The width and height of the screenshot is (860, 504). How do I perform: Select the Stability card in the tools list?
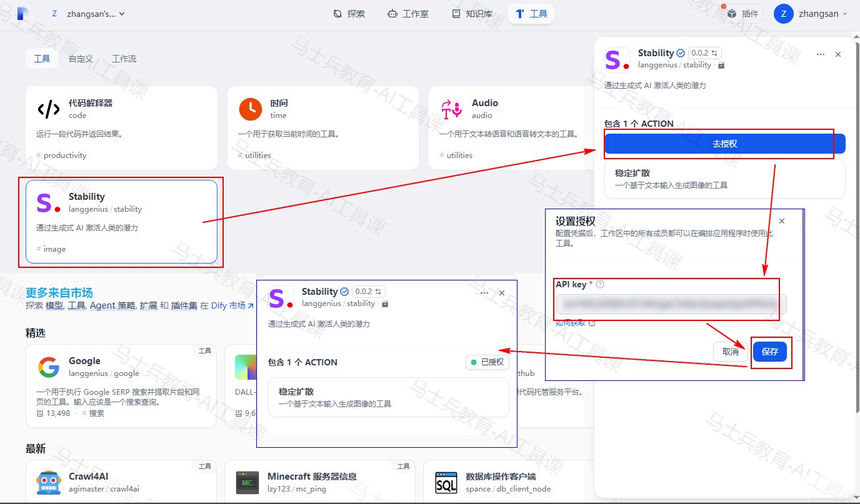coord(121,222)
